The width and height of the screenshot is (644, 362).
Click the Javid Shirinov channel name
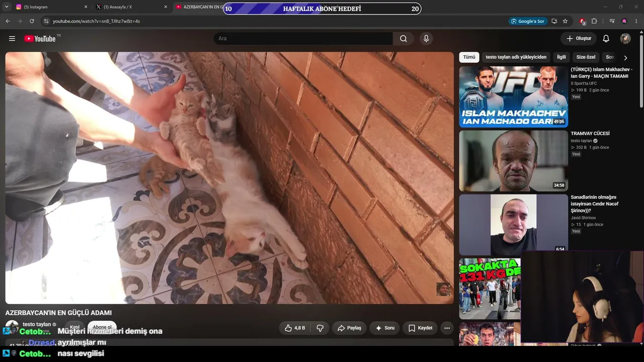tap(583, 218)
